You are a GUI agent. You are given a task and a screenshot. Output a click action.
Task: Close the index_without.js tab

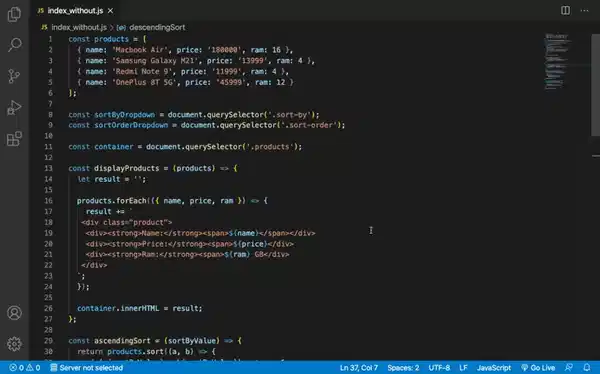pos(110,11)
